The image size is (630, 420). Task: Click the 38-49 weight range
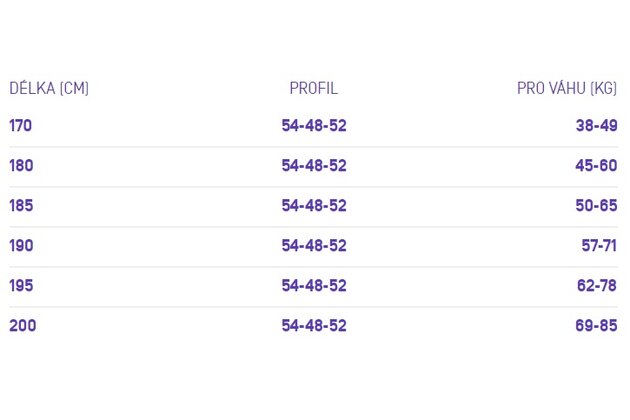coord(597,126)
